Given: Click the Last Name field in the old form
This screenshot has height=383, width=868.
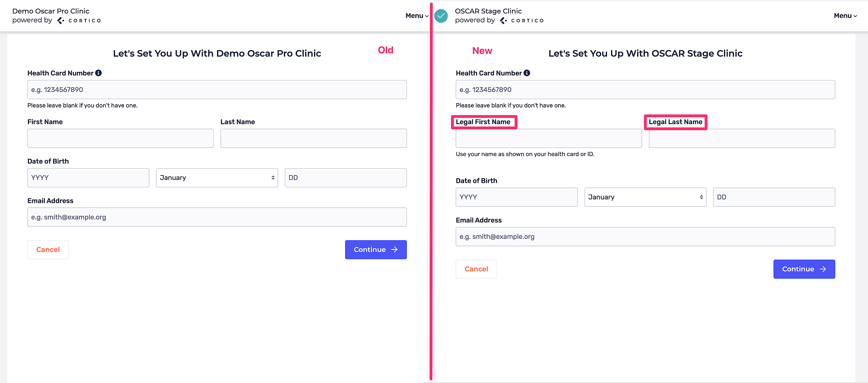Looking at the screenshot, I should [x=313, y=138].
